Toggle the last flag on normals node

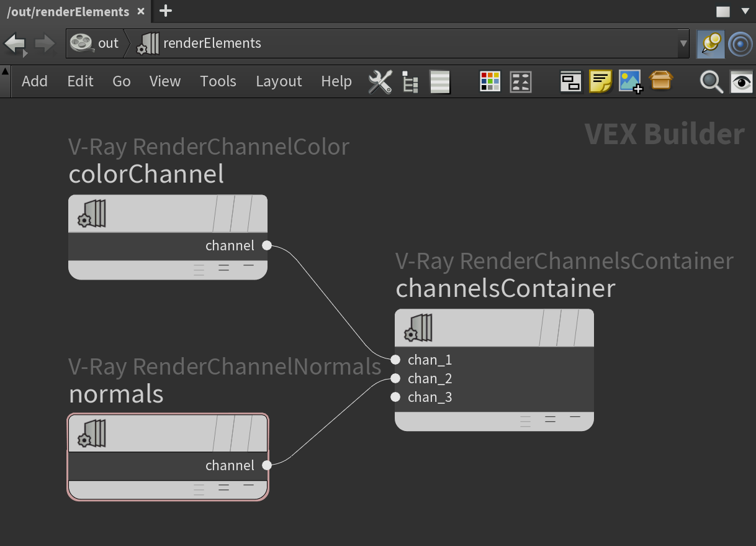coord(259,434)
